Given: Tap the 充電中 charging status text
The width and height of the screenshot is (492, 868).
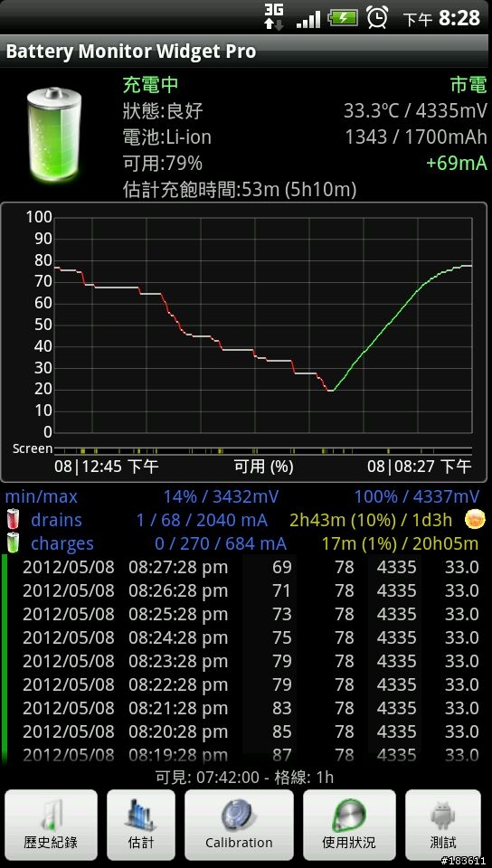Looking at the screenshot, I should [150, 85].
